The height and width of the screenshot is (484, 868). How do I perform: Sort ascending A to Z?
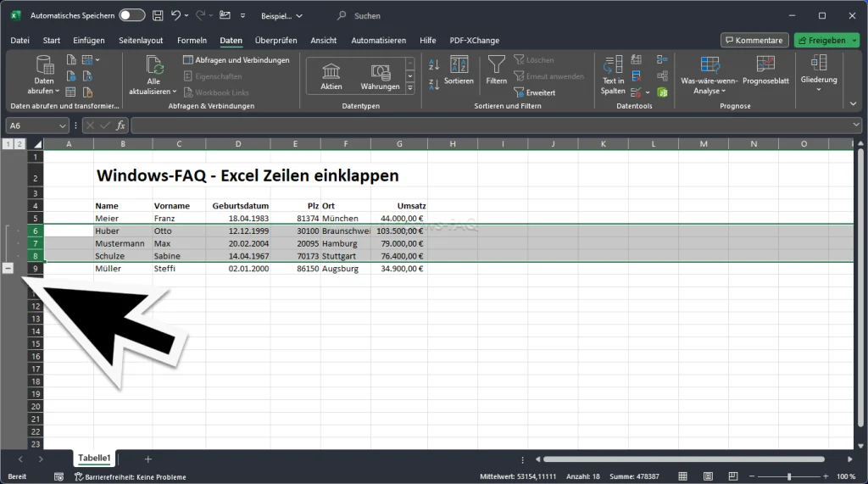[434, 64]
